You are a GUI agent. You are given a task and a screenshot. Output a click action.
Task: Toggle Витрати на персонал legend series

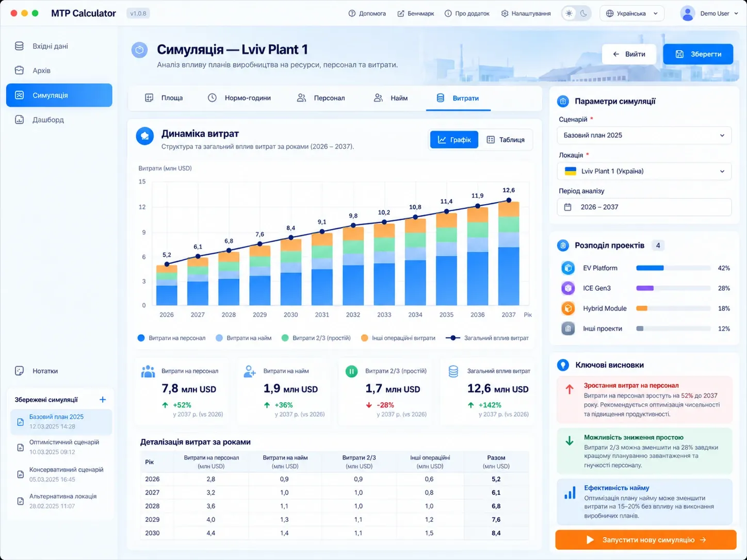172,338
